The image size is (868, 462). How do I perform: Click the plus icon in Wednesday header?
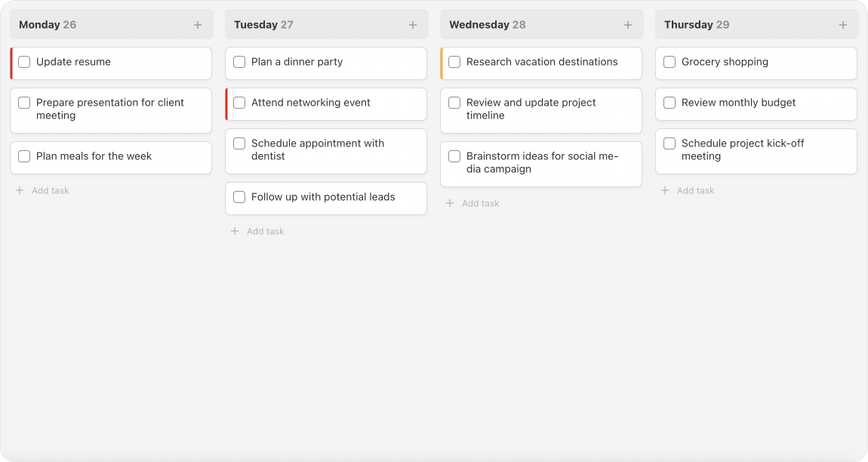tap(628, 25)
